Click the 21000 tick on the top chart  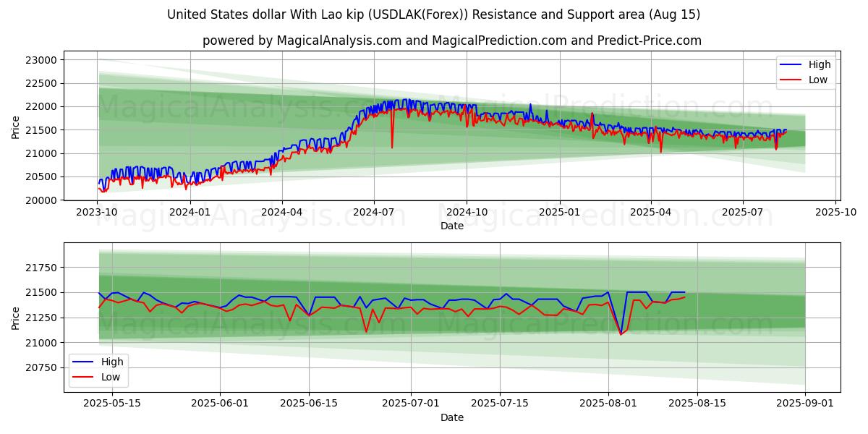[41, 153]
